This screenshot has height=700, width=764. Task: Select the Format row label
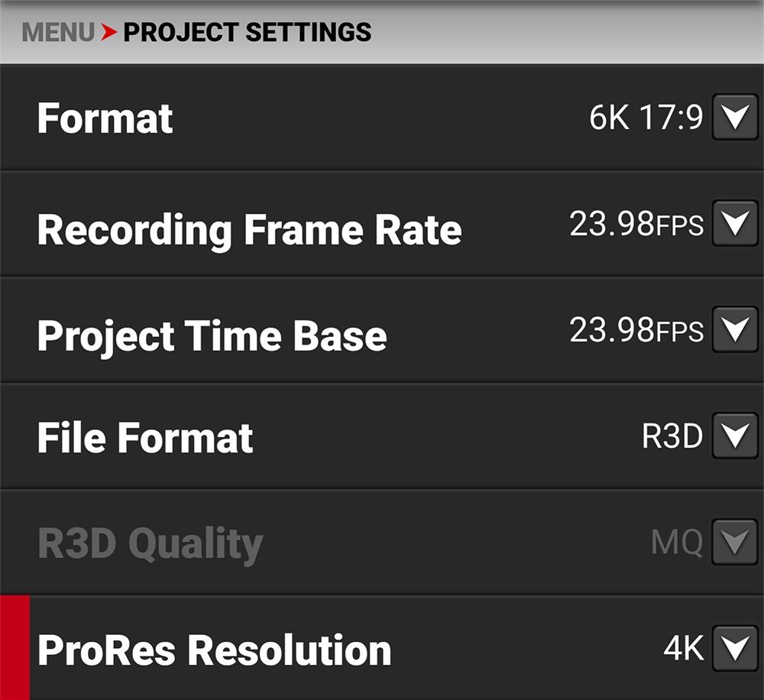point(105,118)
